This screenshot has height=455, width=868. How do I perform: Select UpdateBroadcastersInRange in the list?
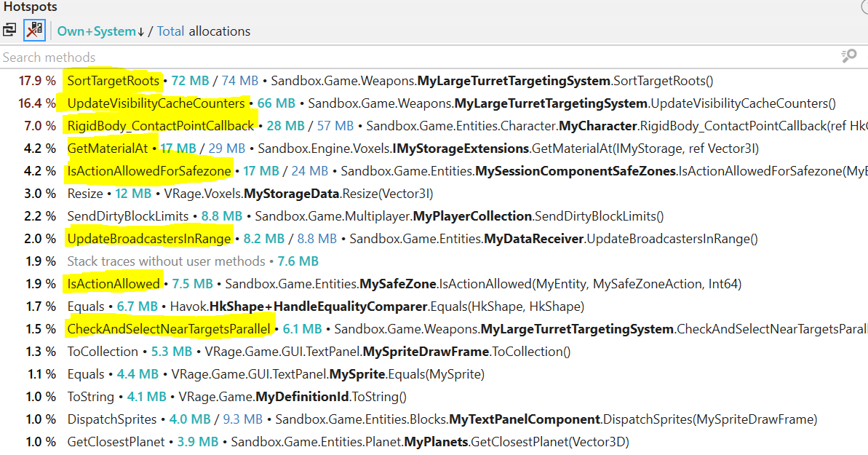149,239
